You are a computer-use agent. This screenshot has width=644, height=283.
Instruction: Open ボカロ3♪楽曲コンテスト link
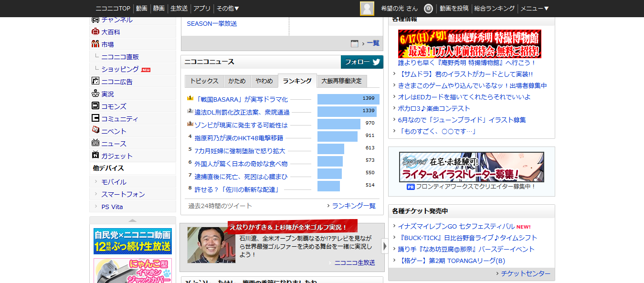pos(434,108)
